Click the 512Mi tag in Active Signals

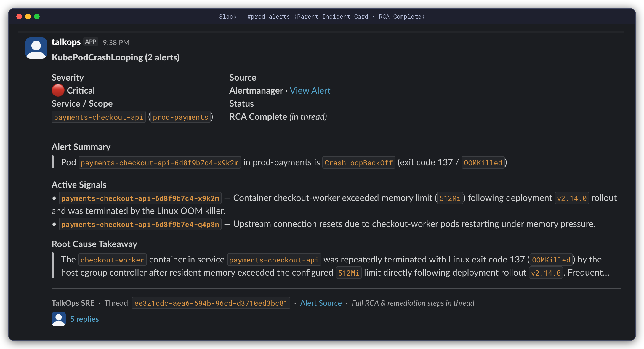pos(450,198)
